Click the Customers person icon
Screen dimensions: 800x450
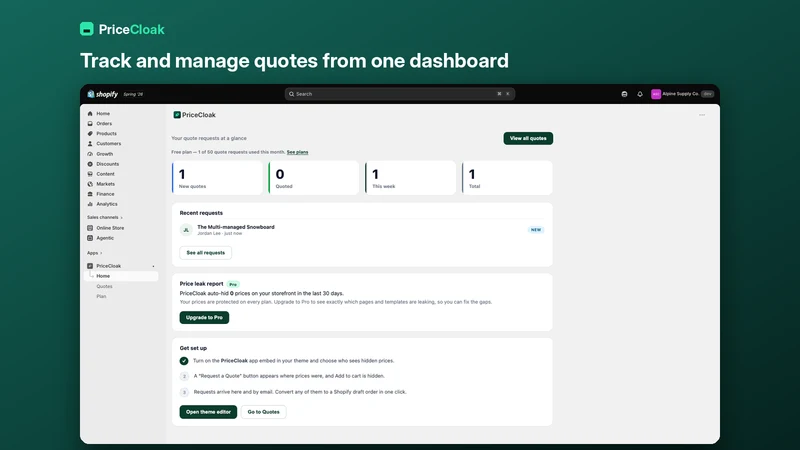(x=90, y=144)
